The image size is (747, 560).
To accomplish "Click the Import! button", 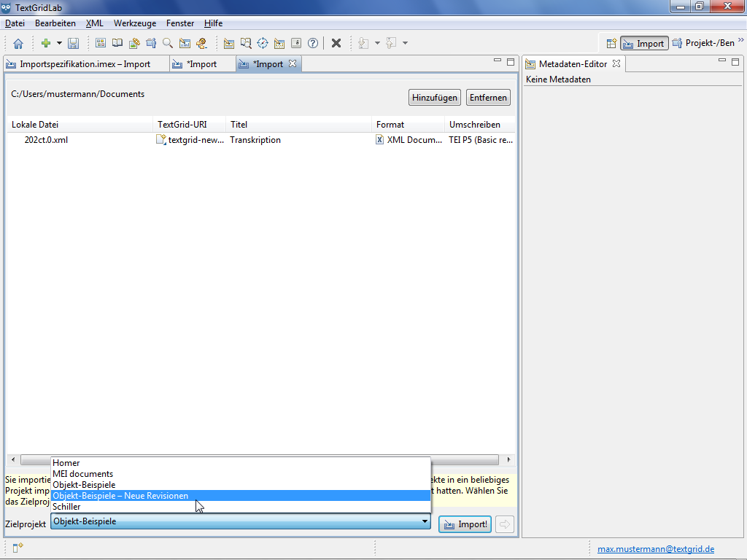I will 465,524.
